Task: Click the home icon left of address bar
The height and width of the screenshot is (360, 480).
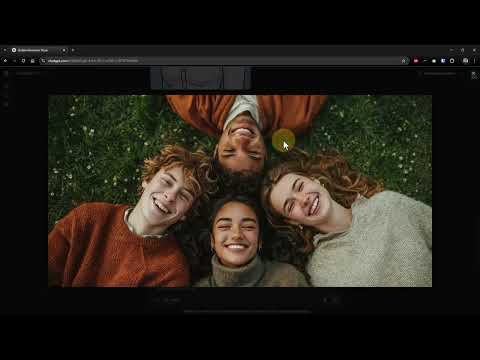Action: click(32, 61)
